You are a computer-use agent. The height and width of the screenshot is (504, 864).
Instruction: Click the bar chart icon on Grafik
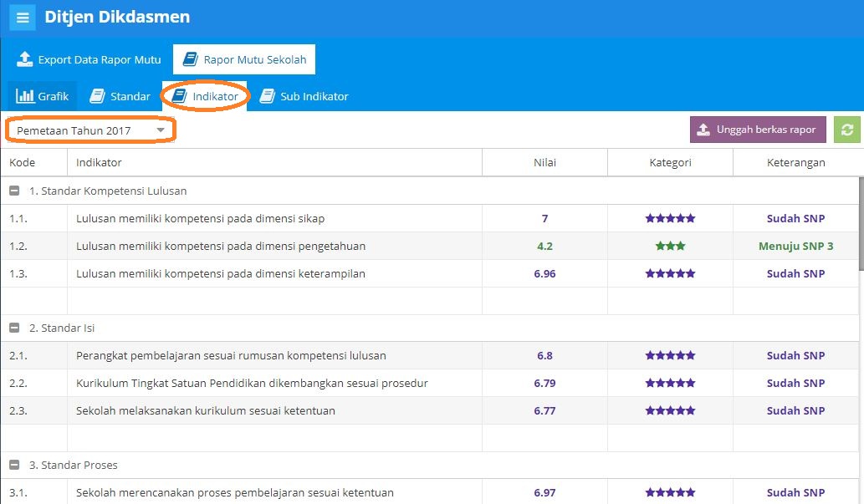point(25,96)
